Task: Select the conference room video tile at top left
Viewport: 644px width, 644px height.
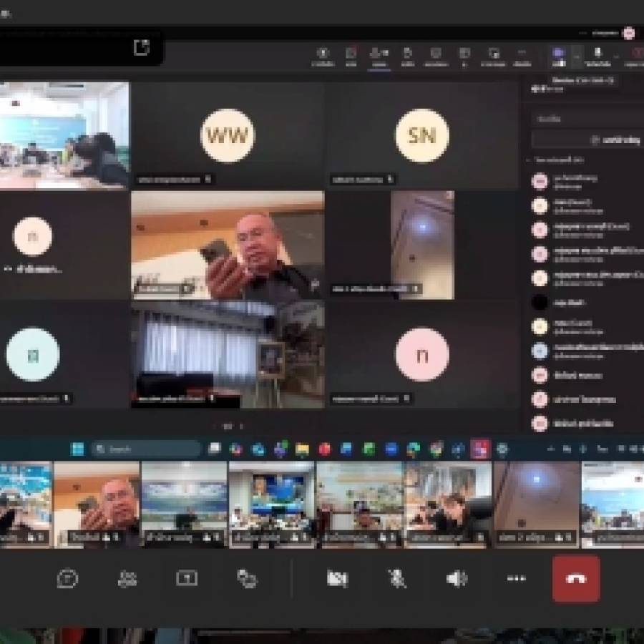Action: [64, 135]
